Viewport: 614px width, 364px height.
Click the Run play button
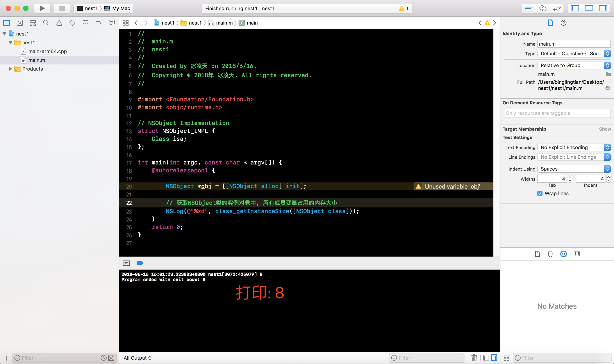42,8
